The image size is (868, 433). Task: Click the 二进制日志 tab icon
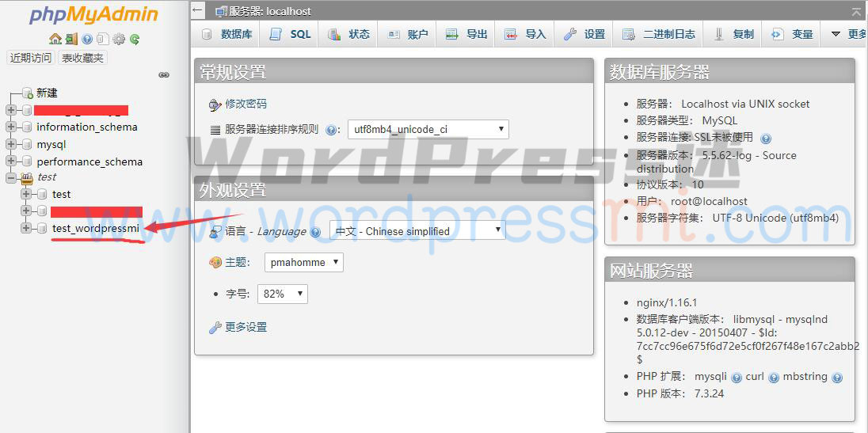629,34
